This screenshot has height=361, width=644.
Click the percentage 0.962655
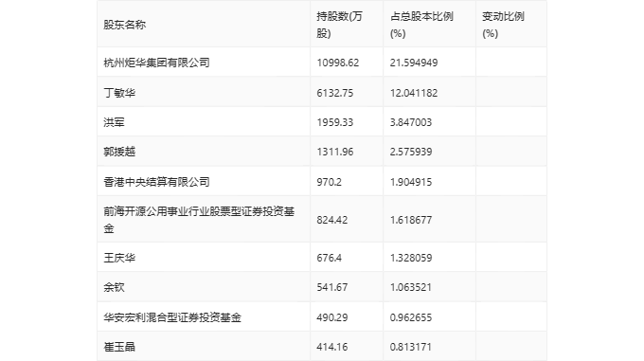(411, 317)
